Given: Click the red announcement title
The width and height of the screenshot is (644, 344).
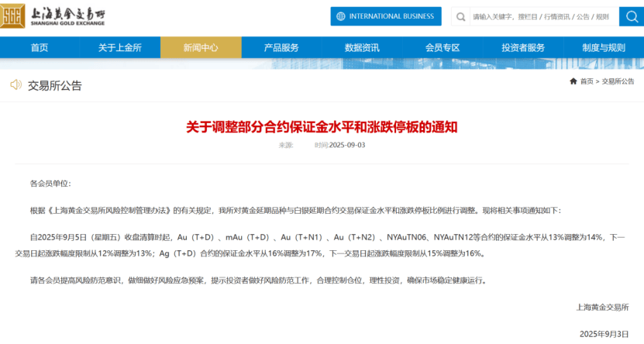Looking at the screenshot, I should [322, 127].
